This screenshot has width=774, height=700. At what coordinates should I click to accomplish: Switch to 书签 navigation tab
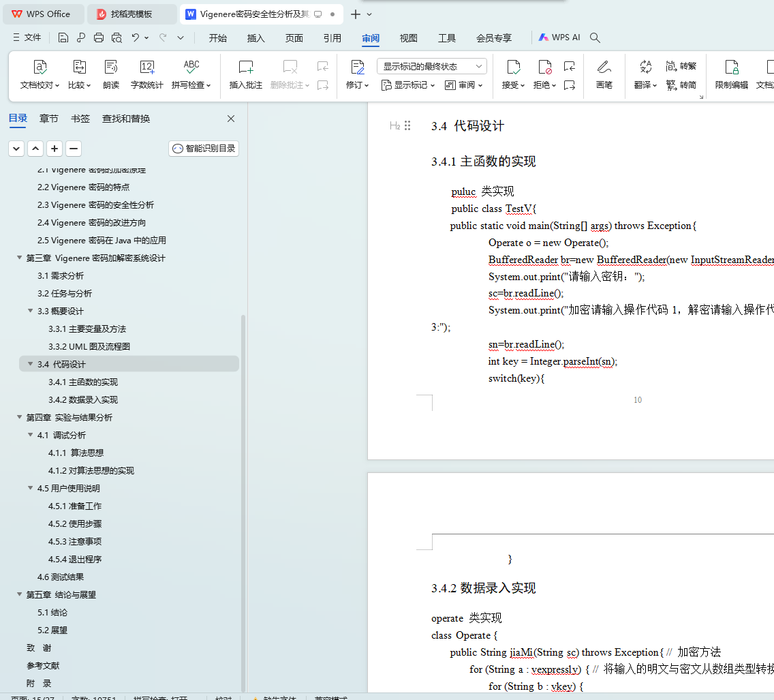(x=80, y=119)
